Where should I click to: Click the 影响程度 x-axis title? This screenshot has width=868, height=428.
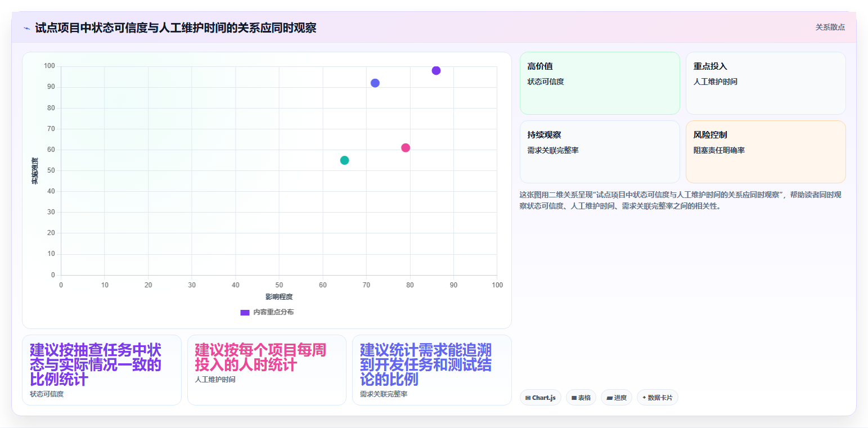coord(279,297)
